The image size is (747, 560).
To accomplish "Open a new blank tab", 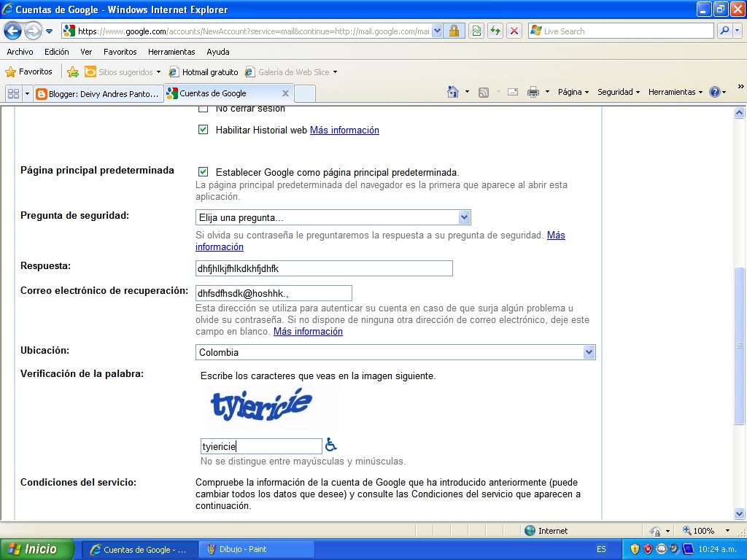I will point(305,93).
